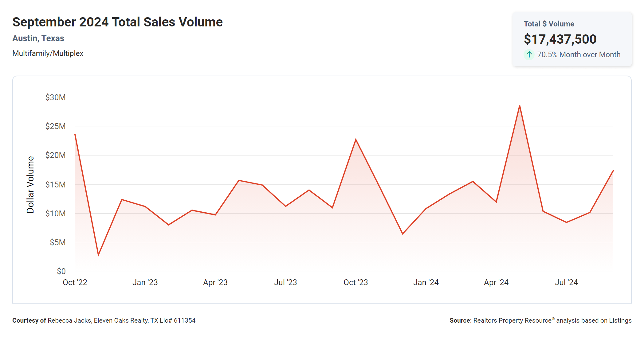Click the green up-arrow icon
Screen dimensions: 644x338
[x=529, y=55]
